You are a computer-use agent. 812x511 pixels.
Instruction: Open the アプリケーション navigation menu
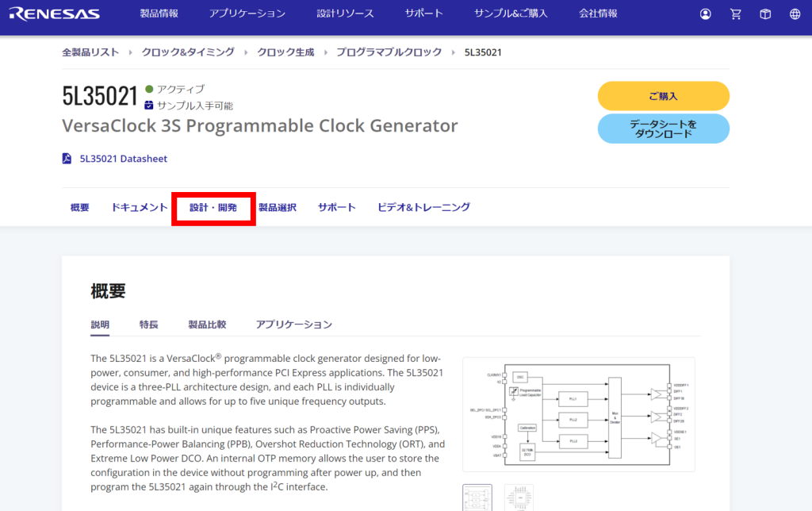(x=247, y=13)
